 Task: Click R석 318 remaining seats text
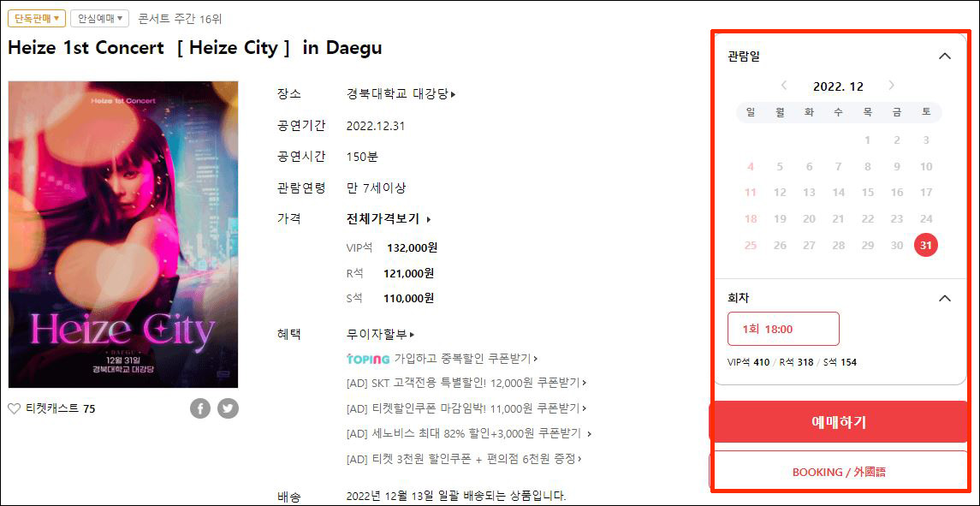click(x=796, y=362)
